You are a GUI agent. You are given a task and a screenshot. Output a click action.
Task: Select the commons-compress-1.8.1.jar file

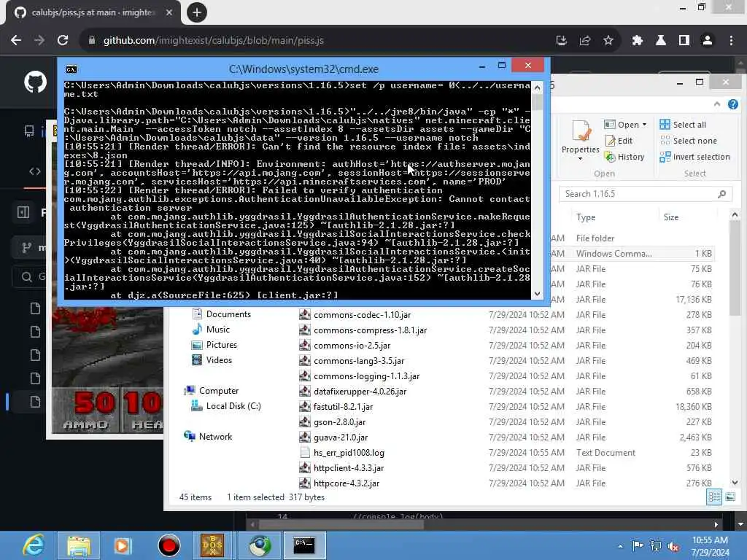[363, 330]
